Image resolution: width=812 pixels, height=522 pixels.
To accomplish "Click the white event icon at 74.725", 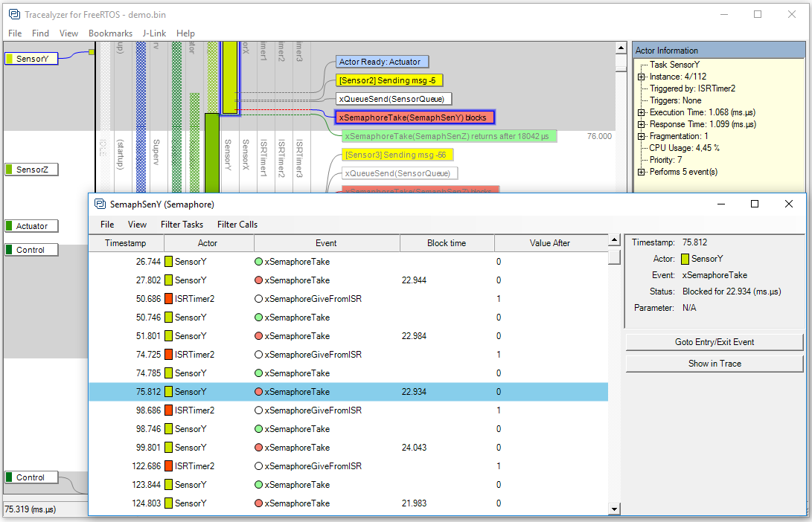I will click(258, 355).
